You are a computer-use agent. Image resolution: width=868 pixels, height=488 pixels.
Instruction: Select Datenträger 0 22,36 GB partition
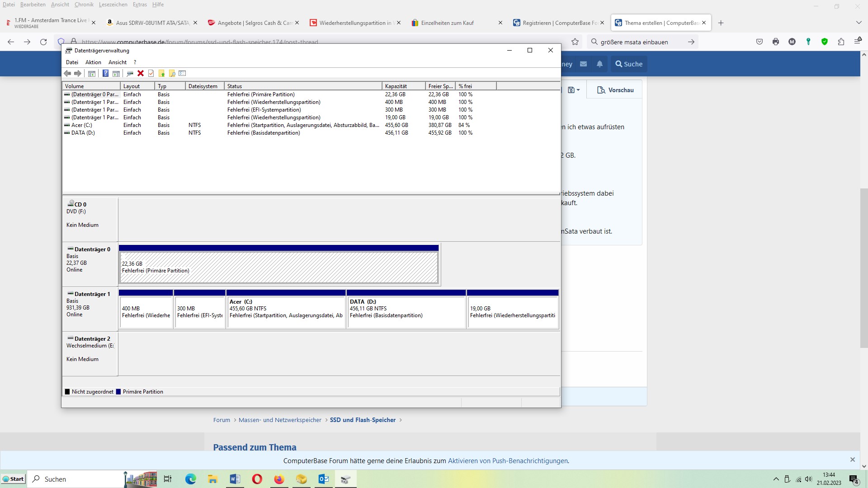coord(278,267)
